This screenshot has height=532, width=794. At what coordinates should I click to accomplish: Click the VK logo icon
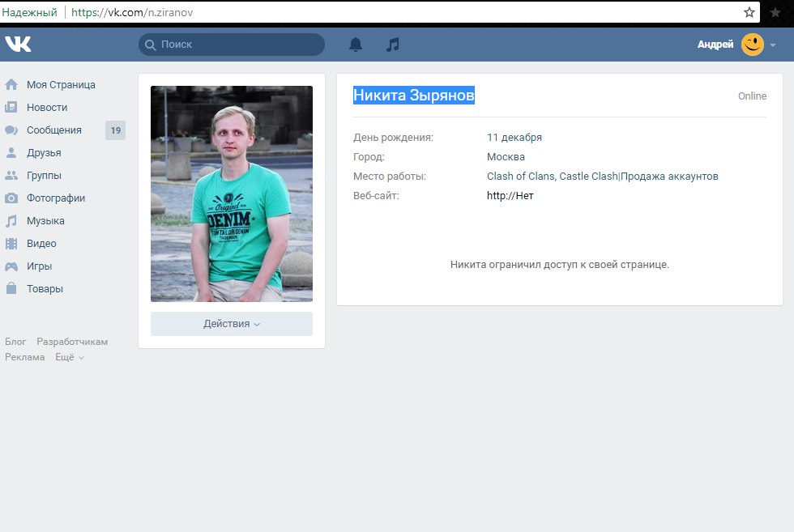coord(18,45)
